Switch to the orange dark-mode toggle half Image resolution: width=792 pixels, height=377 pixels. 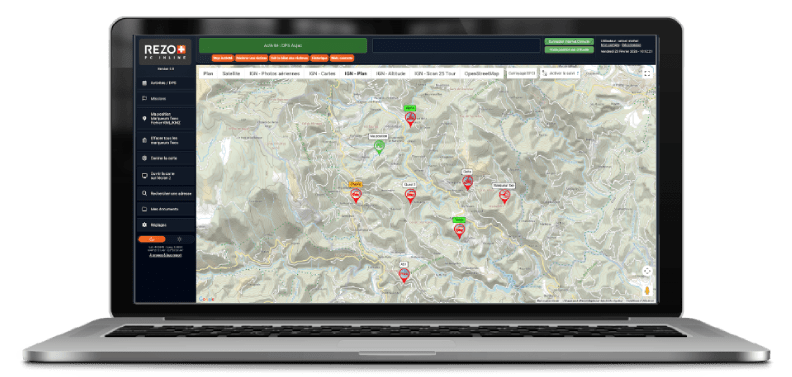point(152,239)
